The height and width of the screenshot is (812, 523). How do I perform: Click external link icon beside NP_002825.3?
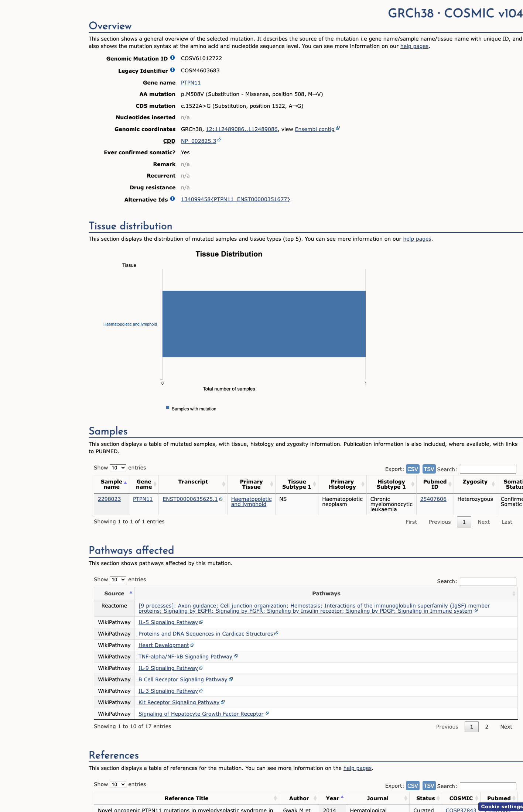tap(219, 140)
